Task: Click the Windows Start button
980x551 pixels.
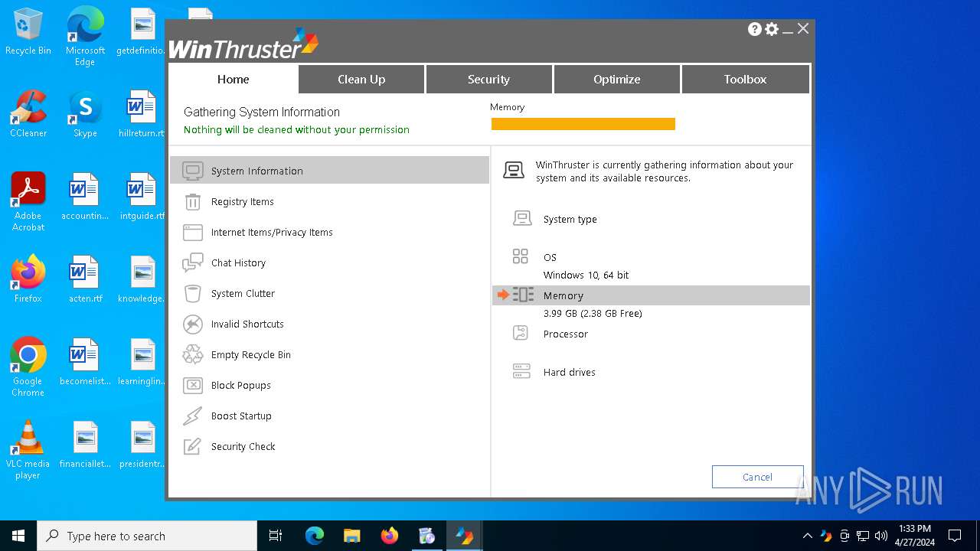Action: pos(18,536)
